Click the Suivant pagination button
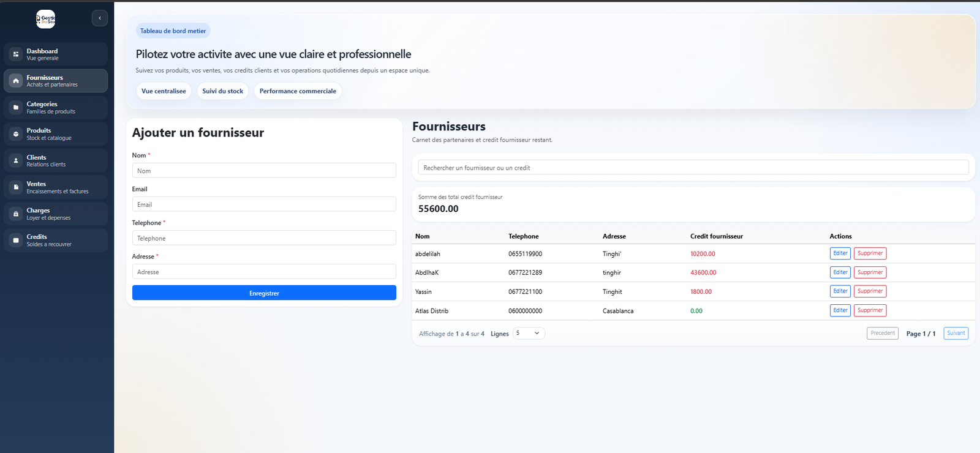 coord(956,333)
